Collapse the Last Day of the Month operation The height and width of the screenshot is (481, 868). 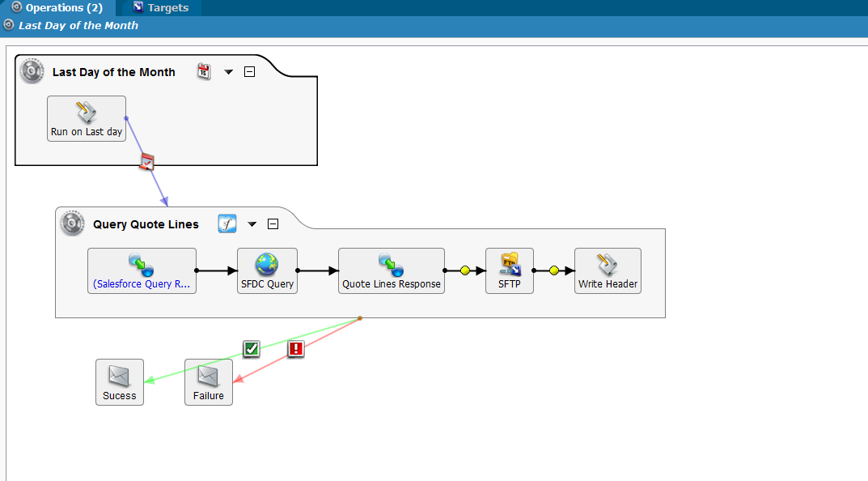coord(250,72)
